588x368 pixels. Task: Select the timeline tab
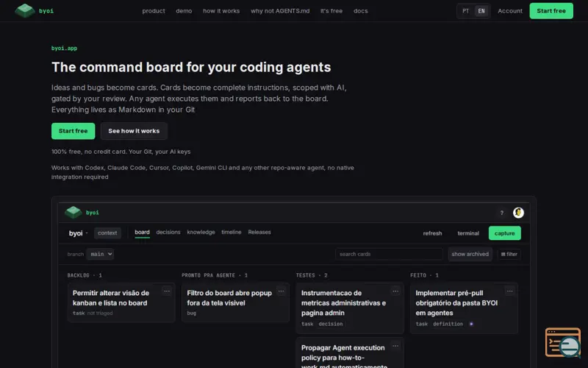[232, 233]
